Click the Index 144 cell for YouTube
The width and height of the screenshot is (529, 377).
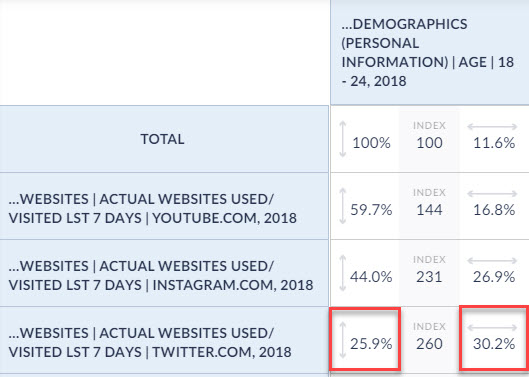click(x=429, y=206)
